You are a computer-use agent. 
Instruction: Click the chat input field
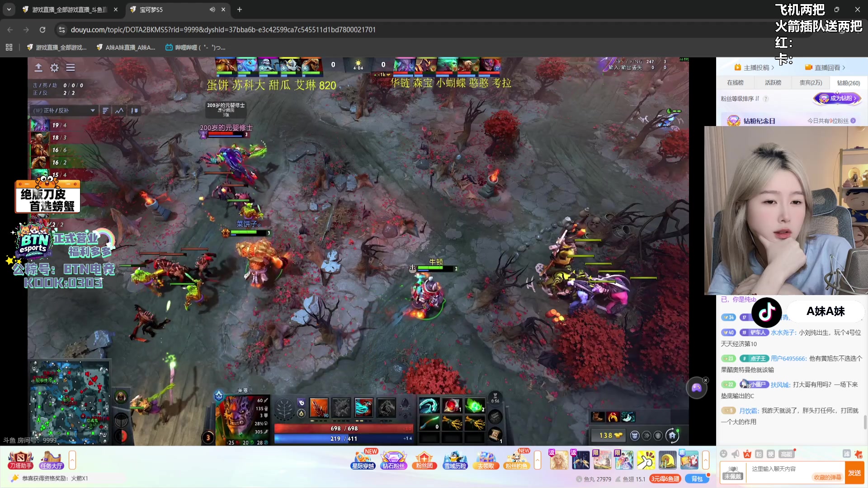[795, 473]
